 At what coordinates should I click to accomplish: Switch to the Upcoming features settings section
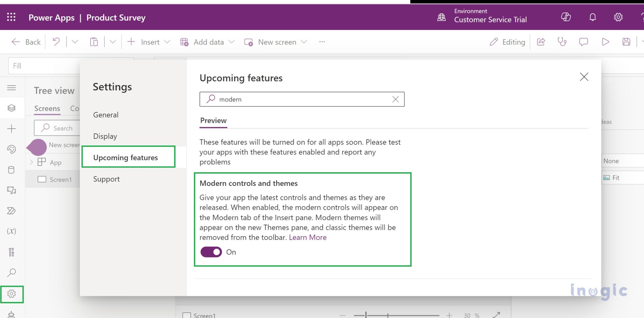[x=126, y=157]
